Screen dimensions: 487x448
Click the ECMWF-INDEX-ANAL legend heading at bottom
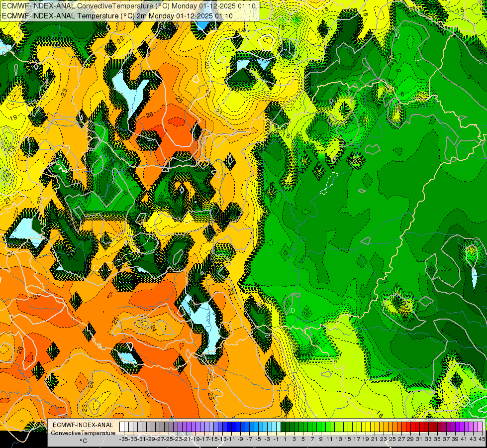[83, 425]
